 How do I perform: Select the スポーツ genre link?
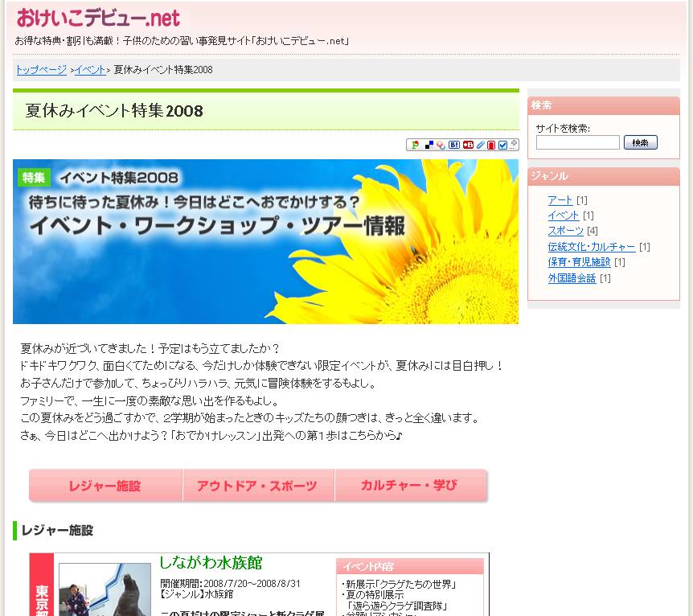pos(565,231)
